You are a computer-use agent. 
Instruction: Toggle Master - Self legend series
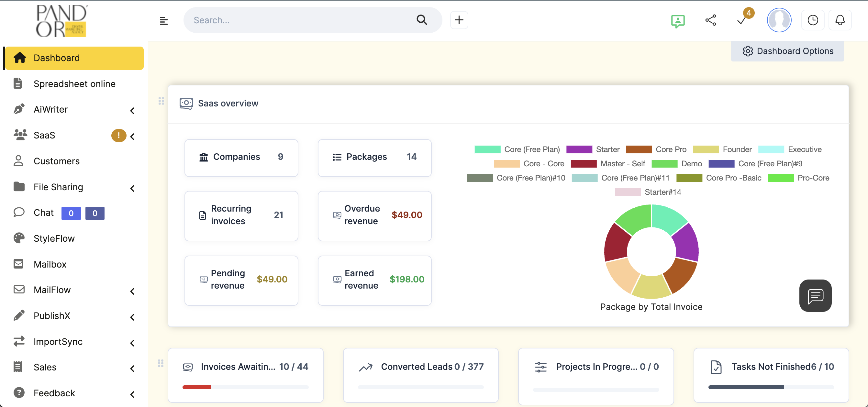tap(608, 163)
